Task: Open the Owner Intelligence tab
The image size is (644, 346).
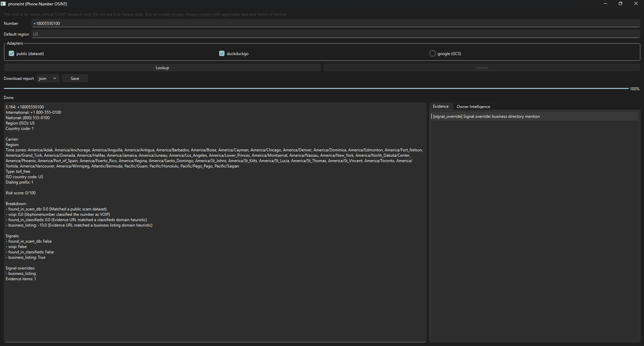Action: [473, 107]
